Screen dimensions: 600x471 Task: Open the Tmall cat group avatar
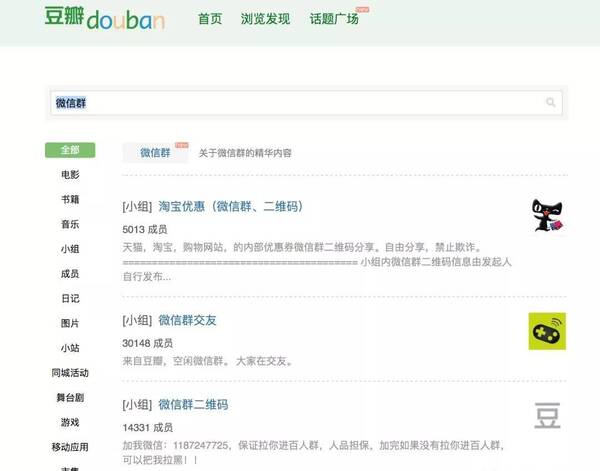click(547, 216)
